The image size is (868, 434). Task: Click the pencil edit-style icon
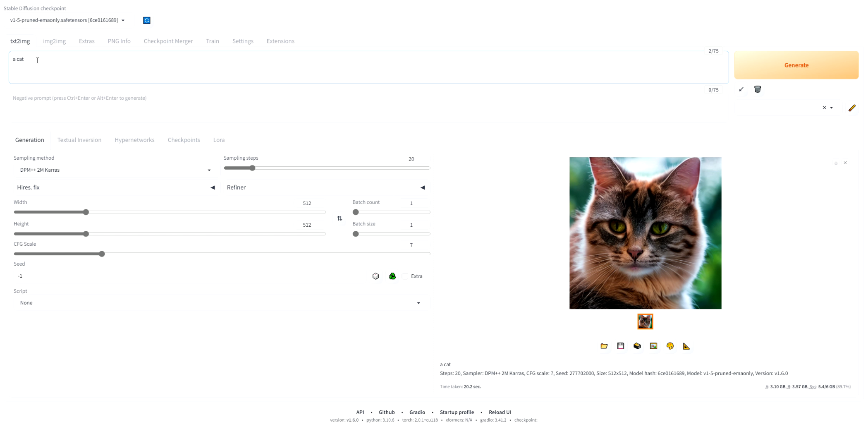click(x=852, y=108)
